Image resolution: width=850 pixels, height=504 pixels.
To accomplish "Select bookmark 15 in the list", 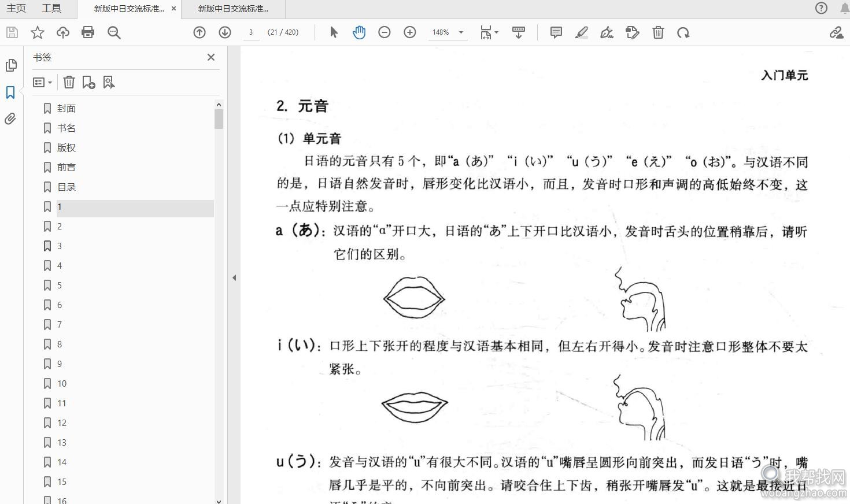I will pyautogui.click(x=62, y=482).
